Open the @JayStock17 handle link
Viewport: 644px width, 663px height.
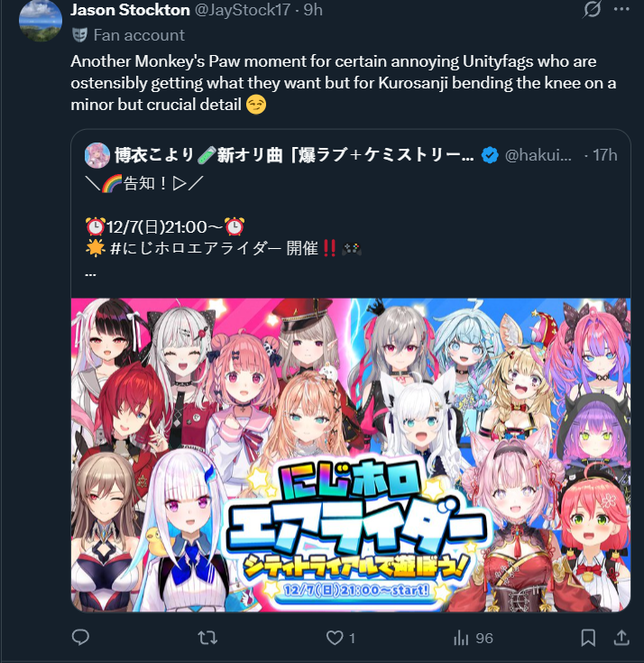coord(243,10)
